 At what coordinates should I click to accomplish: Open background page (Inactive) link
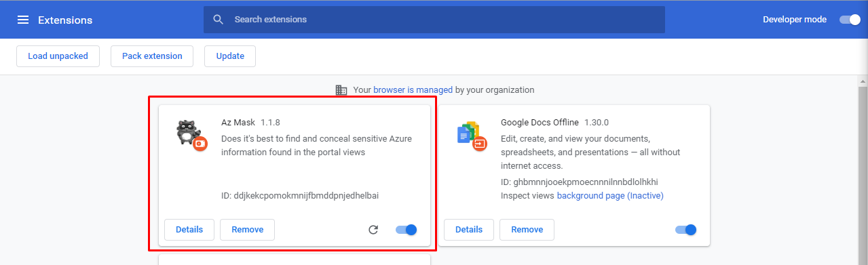tap(610, 196)
